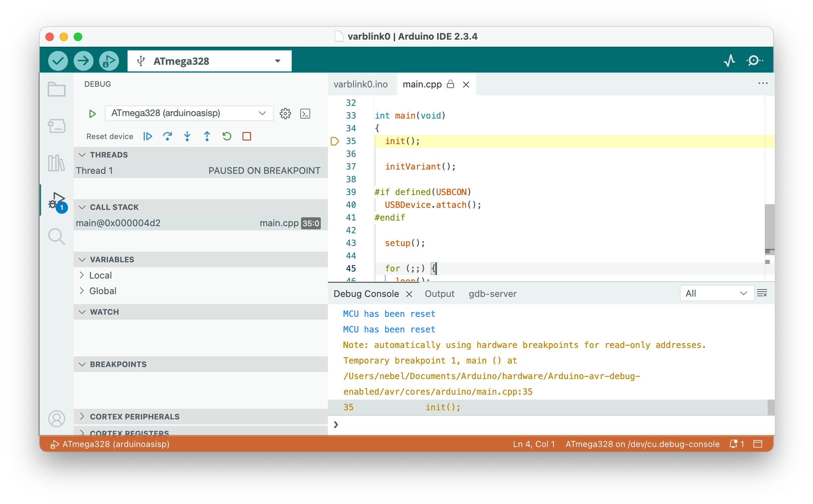Open the Serial Plotter
The image size is (813, 504).
[729, 61]
